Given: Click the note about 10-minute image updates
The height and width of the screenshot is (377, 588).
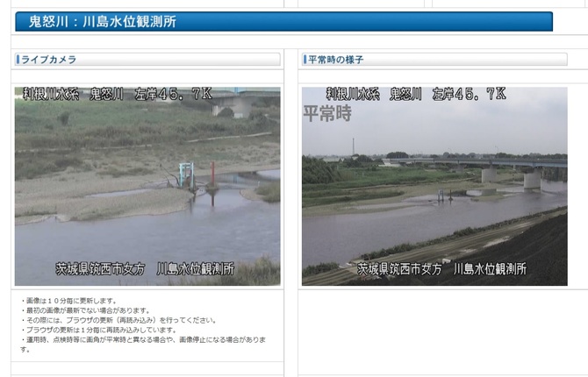Looking at the screenshot, I should 67,301.
